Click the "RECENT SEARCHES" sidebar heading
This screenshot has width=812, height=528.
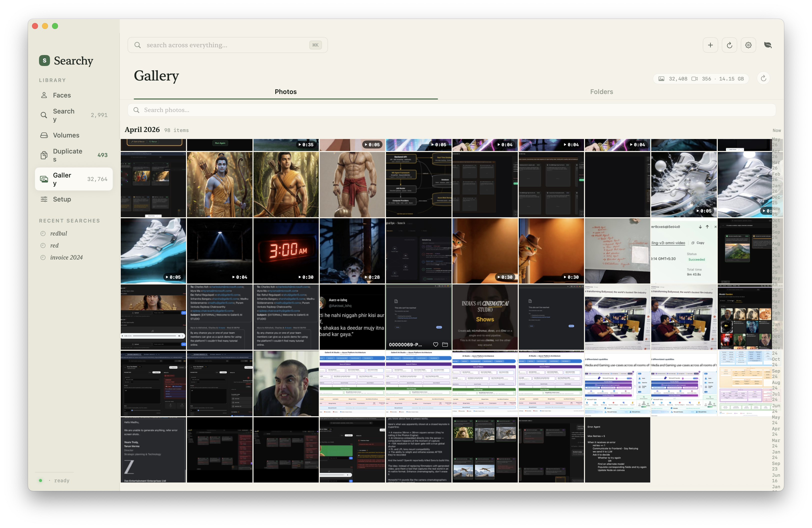(69, 221)
